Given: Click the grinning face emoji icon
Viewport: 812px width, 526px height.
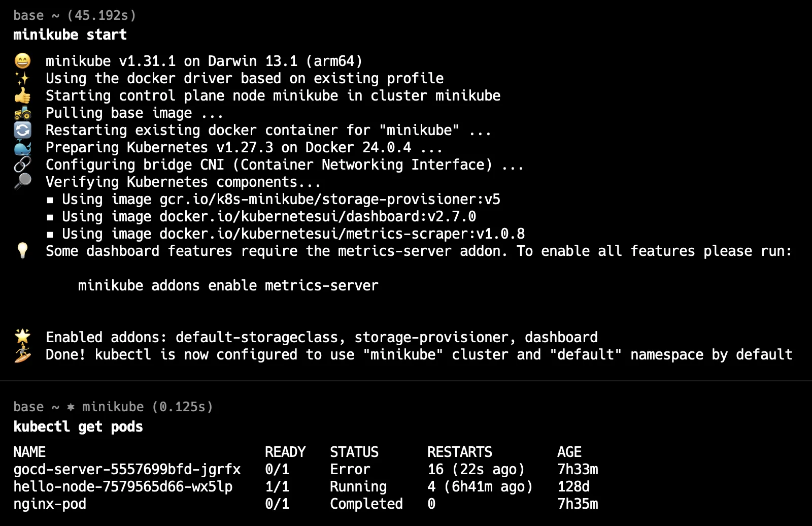Looking at the screenshot, I should [x=22, y=61].
